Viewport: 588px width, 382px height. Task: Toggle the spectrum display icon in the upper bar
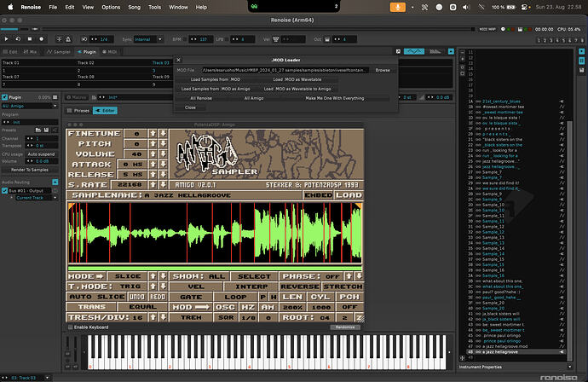[x=435, y=51]
